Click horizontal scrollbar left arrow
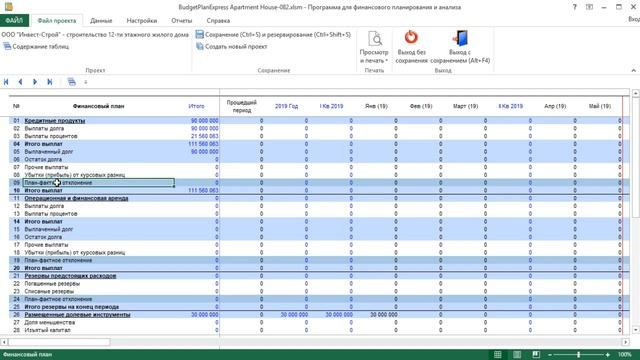The image size is (640, 360). tap(4, 342)
